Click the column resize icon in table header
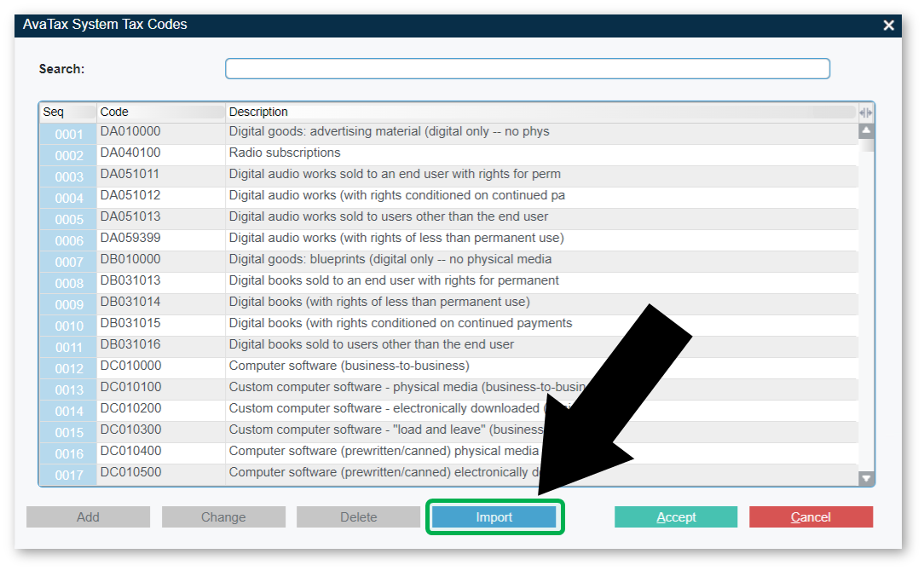Viewport: 924px width, 571px height. pos(866,112)
